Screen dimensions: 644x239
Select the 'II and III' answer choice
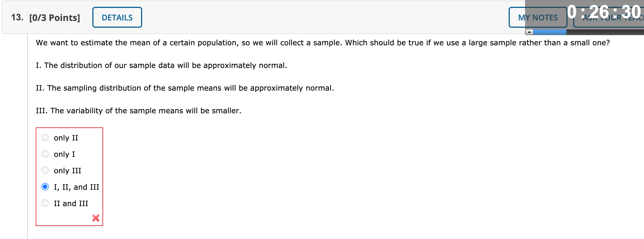pos(45,203)
